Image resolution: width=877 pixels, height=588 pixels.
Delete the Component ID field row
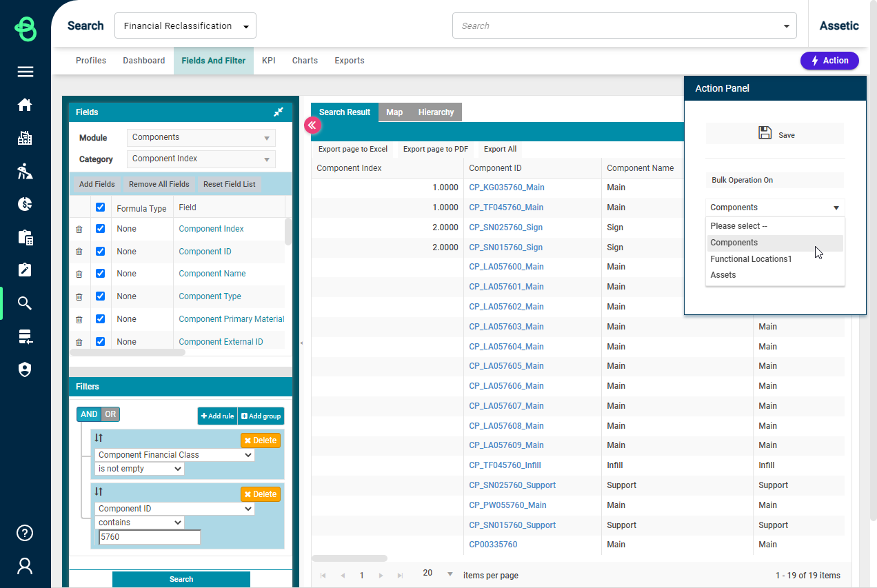click(x=79, y=252)
